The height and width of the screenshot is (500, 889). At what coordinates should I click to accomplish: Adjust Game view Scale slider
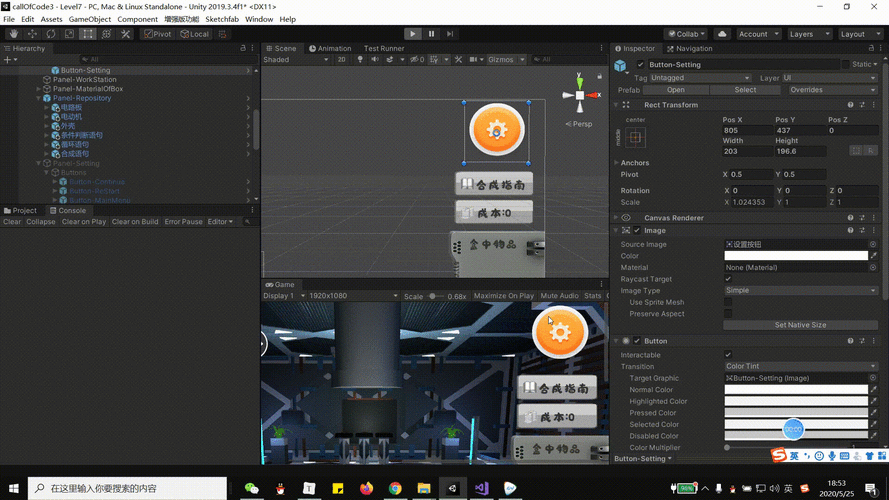(435, 296)
